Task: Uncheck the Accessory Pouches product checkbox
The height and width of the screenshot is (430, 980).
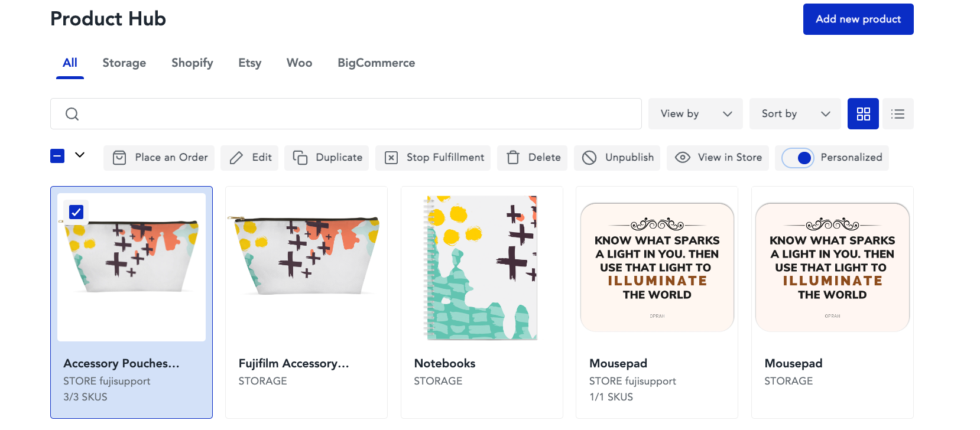Action: pos(76,212)
